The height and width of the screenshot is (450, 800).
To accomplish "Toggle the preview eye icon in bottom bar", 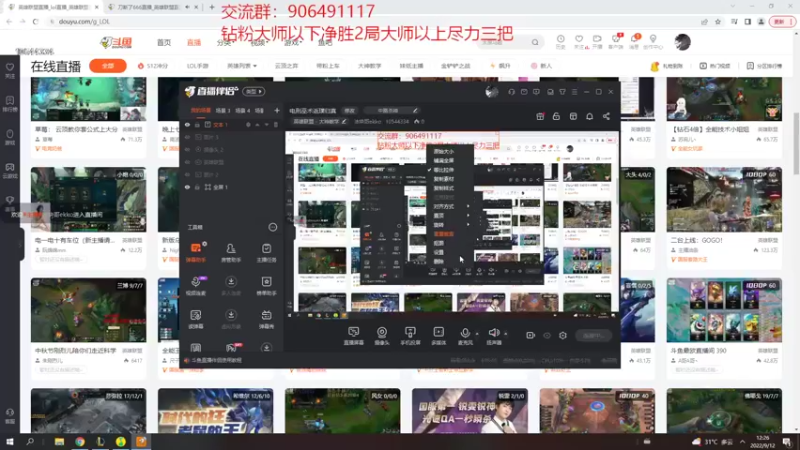I will 547,335.
